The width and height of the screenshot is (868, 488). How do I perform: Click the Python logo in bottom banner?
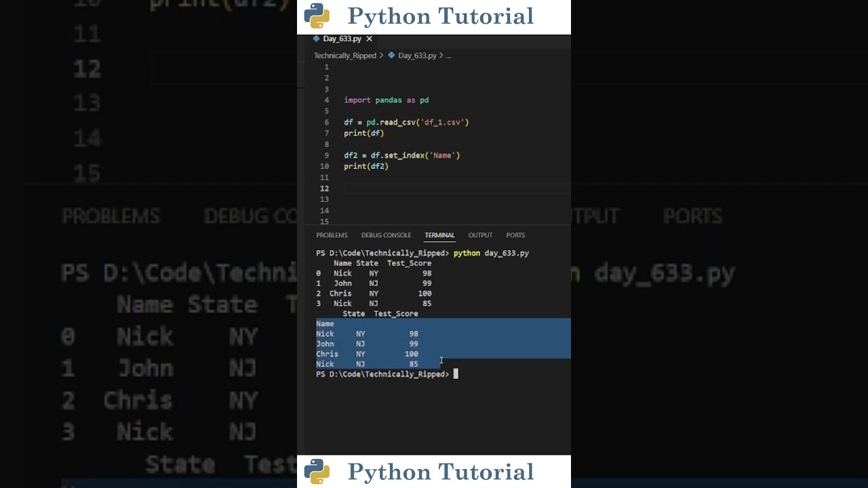[x=317, y=472]
